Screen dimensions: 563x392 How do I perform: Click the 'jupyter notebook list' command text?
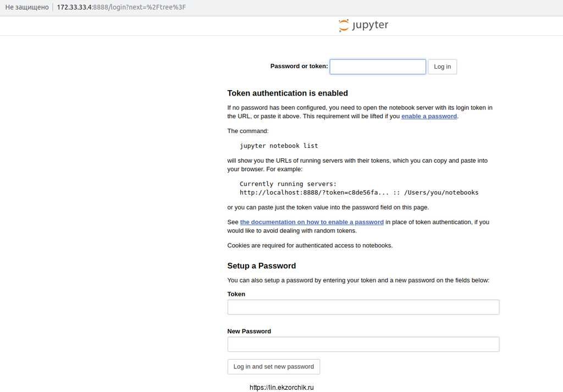click(279, 146)
